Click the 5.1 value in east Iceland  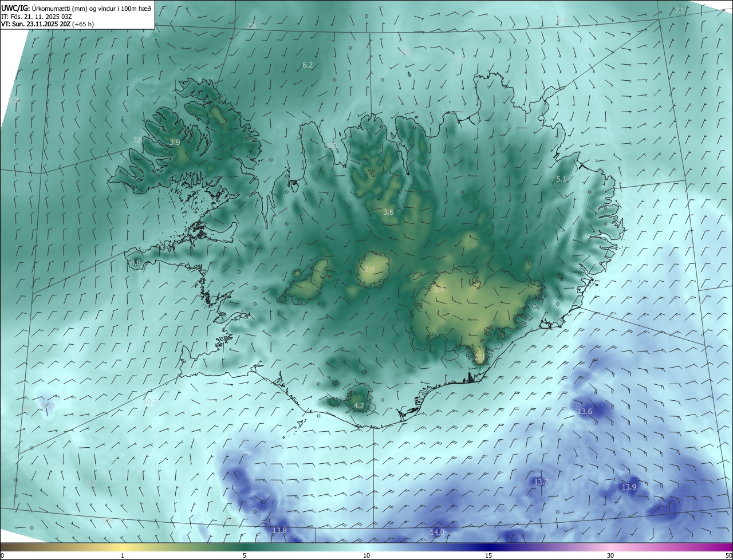561,179
